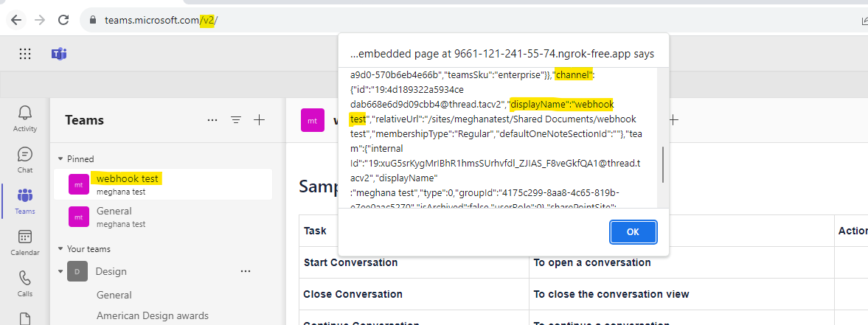The height and width of the screenshot is (325, 868).
Task: Click the Design team avatar
Action: pyautogui.click(x=77, y=271)
